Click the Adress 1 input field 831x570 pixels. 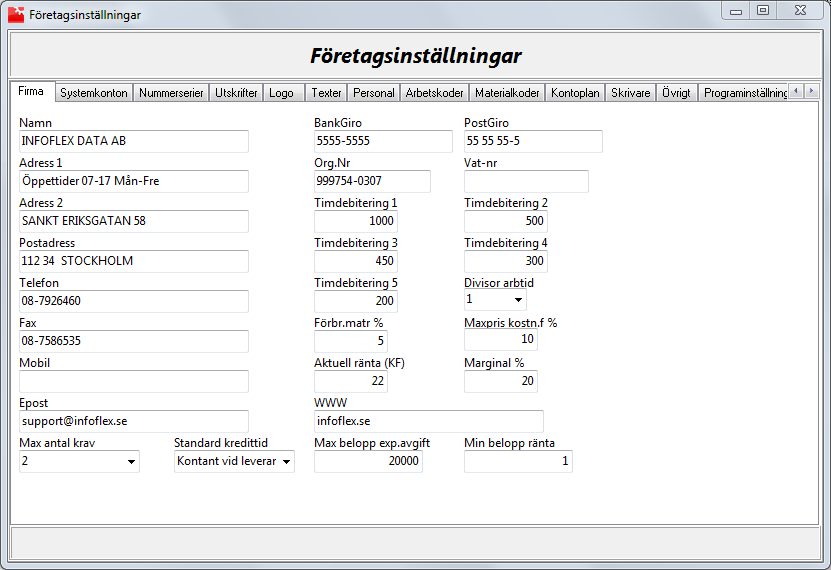pyautogui.click(x=134, y=181)
